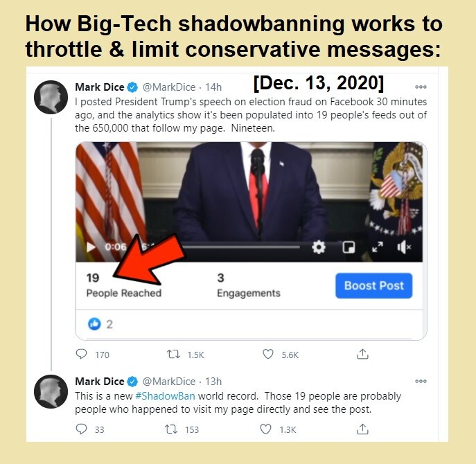
Task: Share the second tweet via share icon
Action: (362, 429)
